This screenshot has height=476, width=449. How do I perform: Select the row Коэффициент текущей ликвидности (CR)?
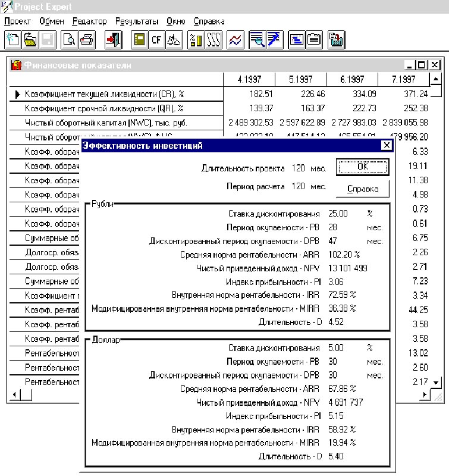pyautogui.click(x=104, y=94)
